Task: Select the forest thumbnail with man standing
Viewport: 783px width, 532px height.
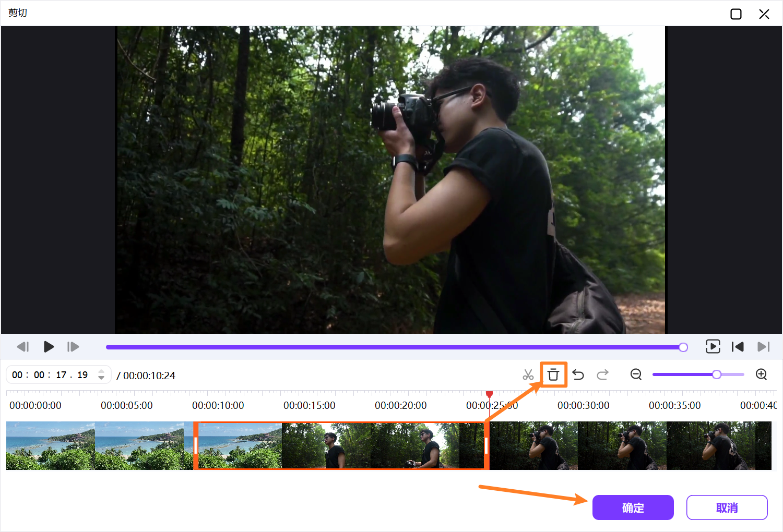Action: pyautogui.click(x=326, y=445)
